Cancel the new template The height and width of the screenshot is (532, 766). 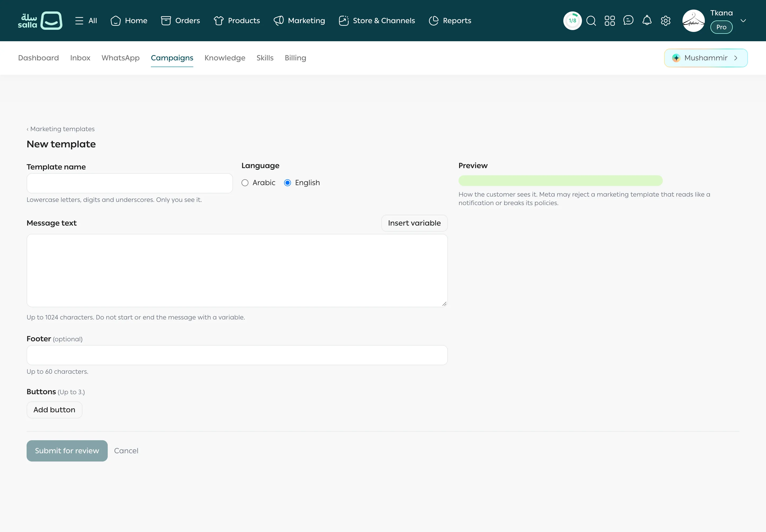126,451
